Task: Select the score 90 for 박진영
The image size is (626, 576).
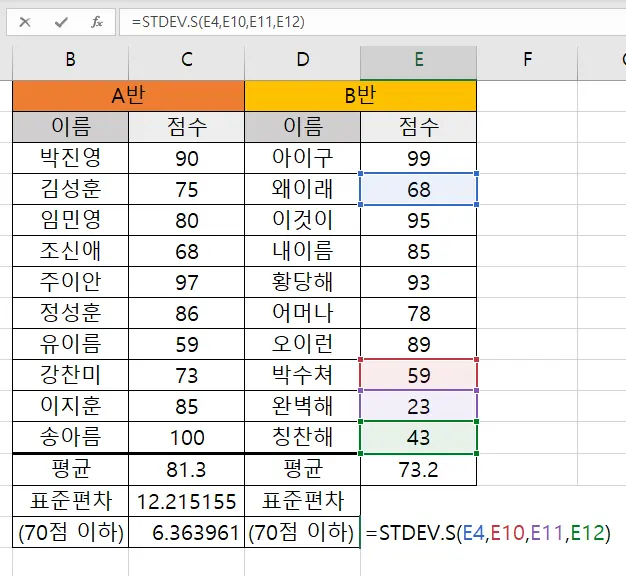Action: (x=186, y=158)
